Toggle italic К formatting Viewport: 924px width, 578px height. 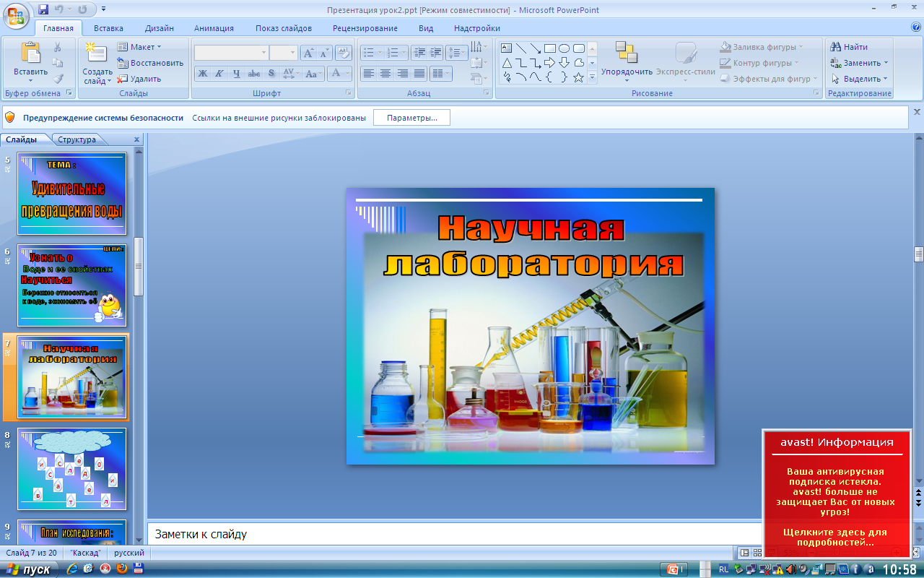[x=219, y=73]
